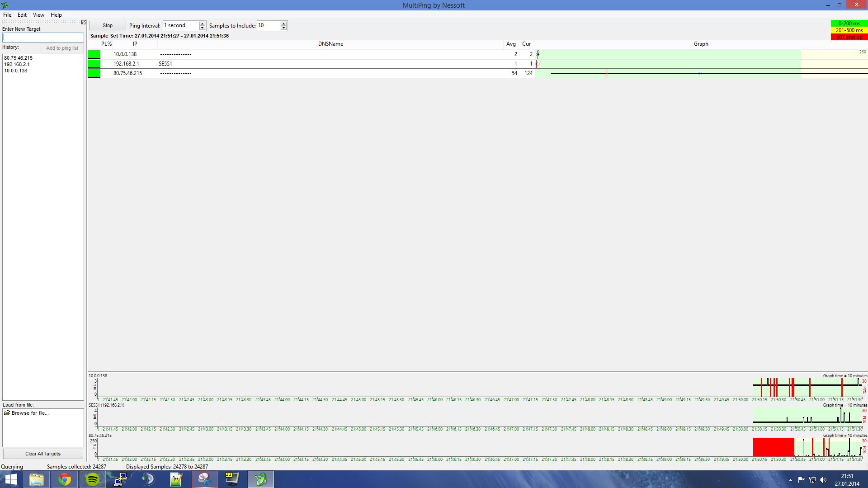Sort by the Cur column header
868x488 pixels.
[x=527, y=44]
